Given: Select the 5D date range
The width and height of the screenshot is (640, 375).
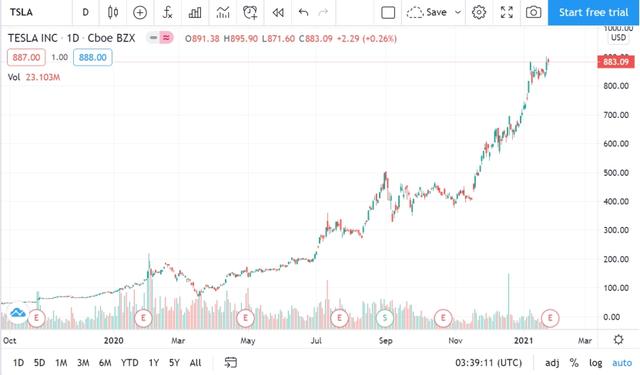Looking at the screenshot, I should [40, 363].
